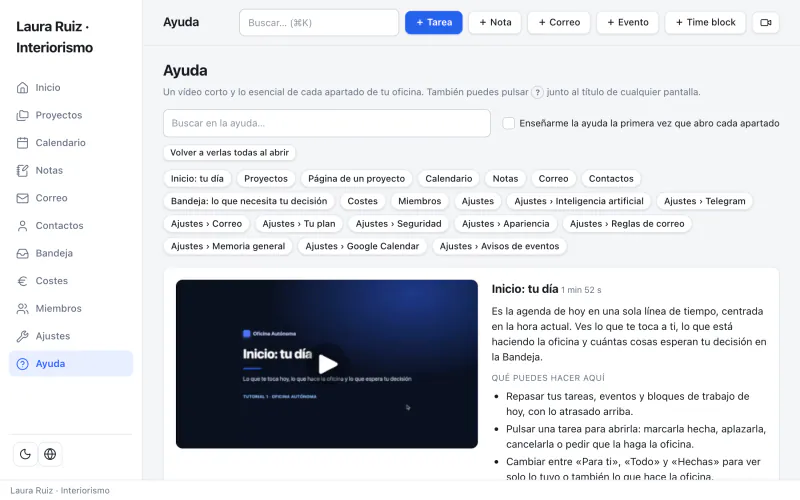The image size is (800, 500).
Task: Select the Correo help topic chip
Action: pos(554,179)
